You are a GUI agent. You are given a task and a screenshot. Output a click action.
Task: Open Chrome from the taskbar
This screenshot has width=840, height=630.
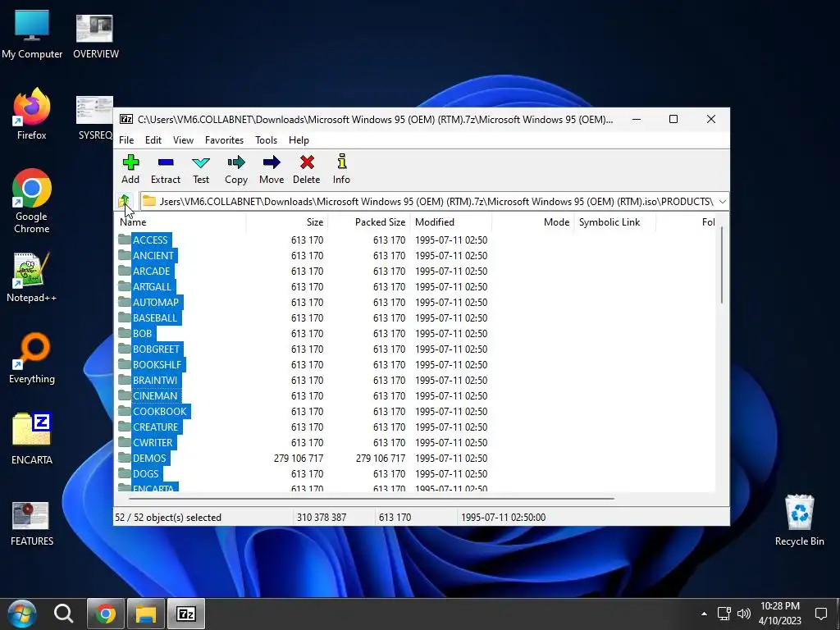(x=106, y=614)
